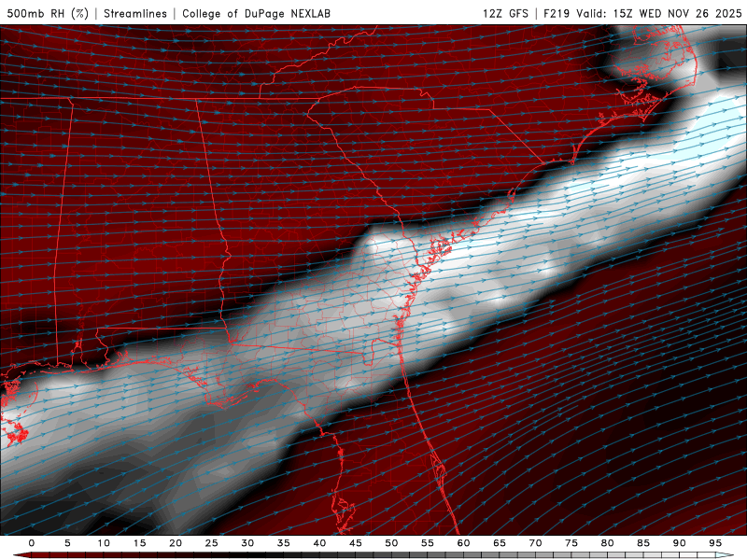Select the 15 label on the humidity scale
The image size is (747, 560).
coord(139,543)
